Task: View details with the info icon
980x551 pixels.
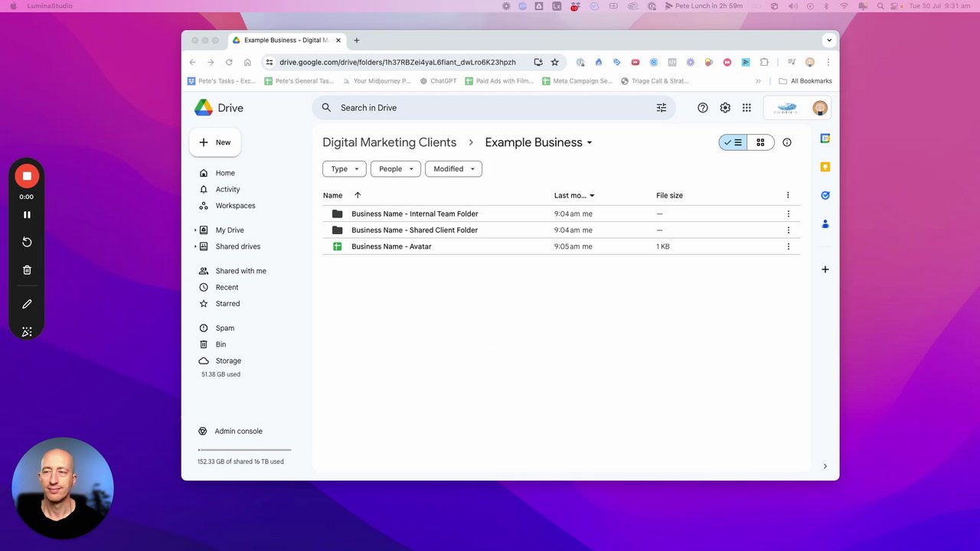Action: click(787, 142)
